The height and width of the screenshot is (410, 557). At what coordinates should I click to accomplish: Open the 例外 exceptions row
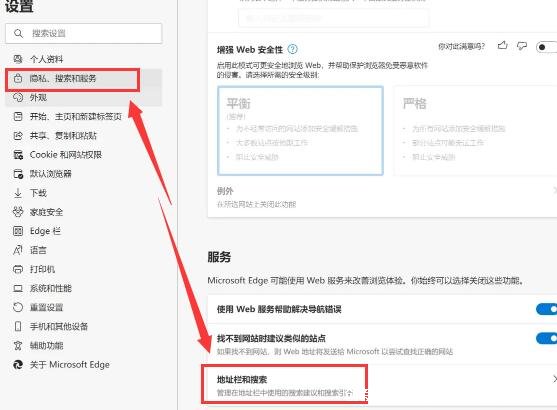(382, 197)
